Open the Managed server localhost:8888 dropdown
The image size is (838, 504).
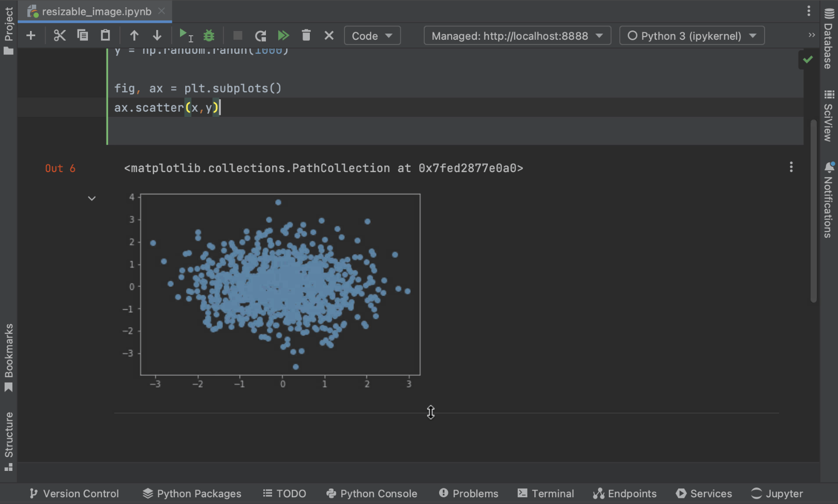click(517, 36)
